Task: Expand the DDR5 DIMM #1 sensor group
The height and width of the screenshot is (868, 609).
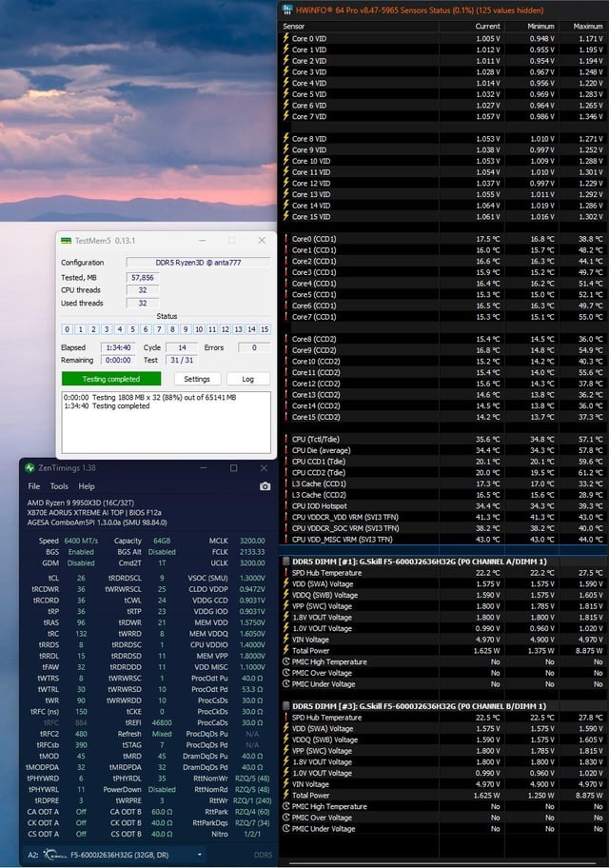Action: point(419,562)
